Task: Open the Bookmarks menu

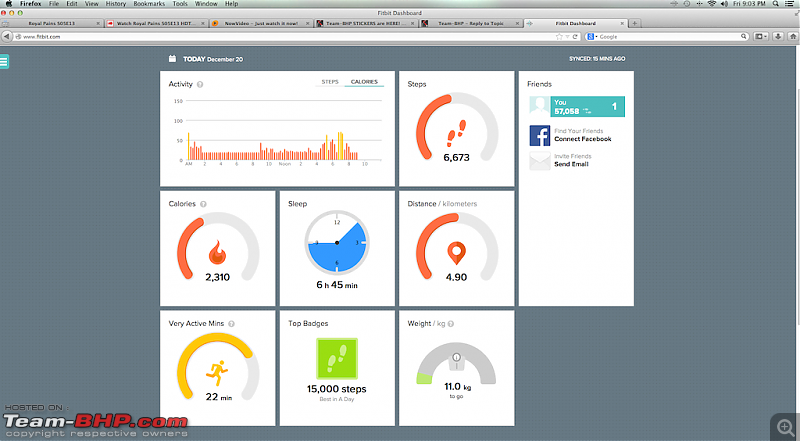Action: [149, 4]
